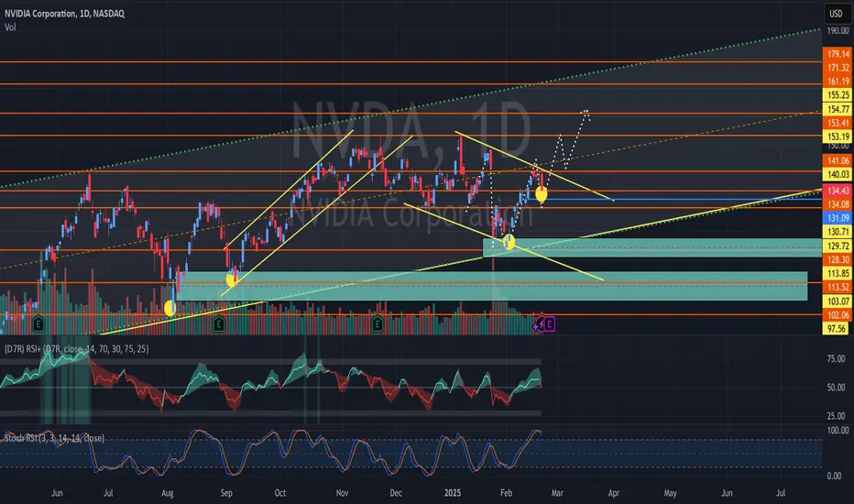Select the (D7R) RSI+ indicator legend

pos(76,349)
